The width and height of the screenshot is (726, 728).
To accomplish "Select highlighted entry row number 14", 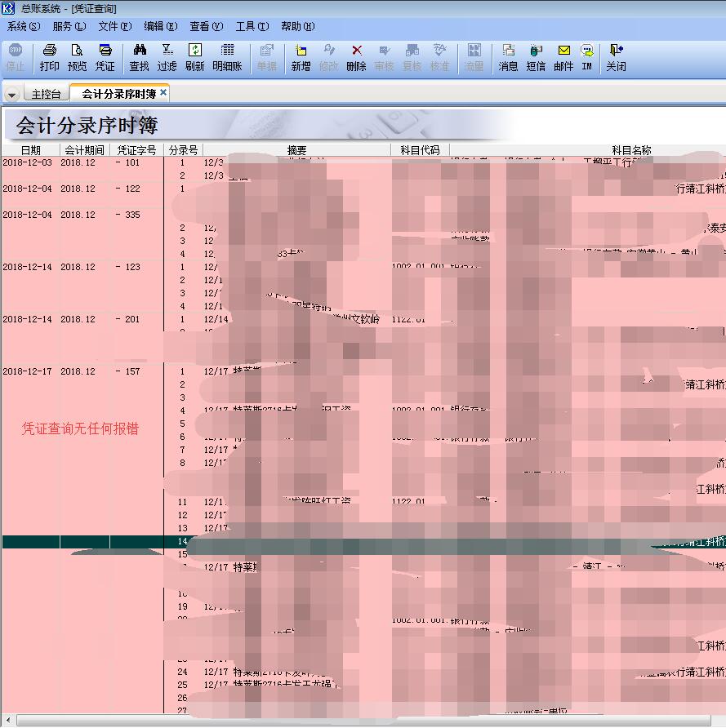I will (x=183, y=541).
